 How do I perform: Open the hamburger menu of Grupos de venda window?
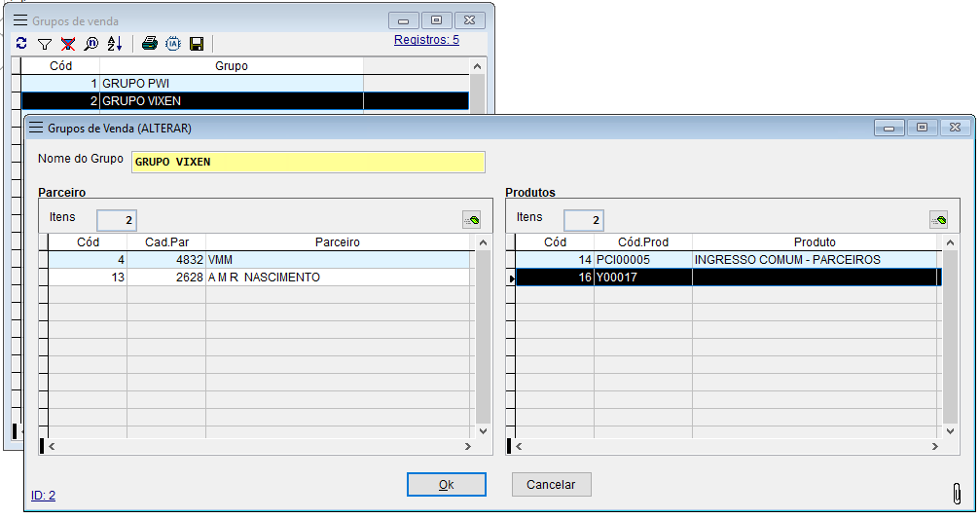(19, 20)
